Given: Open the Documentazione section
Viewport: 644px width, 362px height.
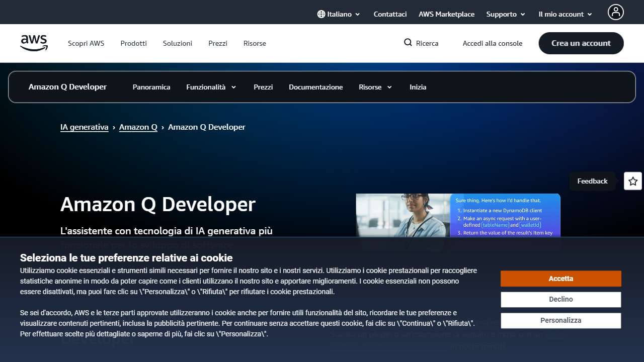Looking at the screenshot, I should tap(315, 87).
